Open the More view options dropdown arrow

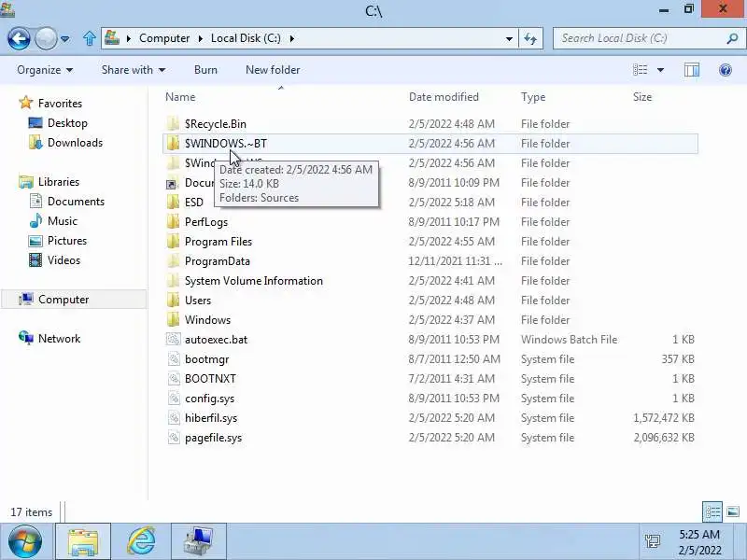660,70
